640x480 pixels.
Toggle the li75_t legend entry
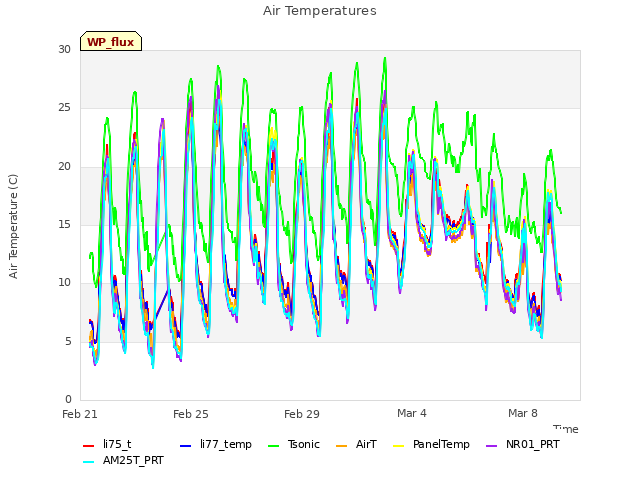[x=107, y=444]
